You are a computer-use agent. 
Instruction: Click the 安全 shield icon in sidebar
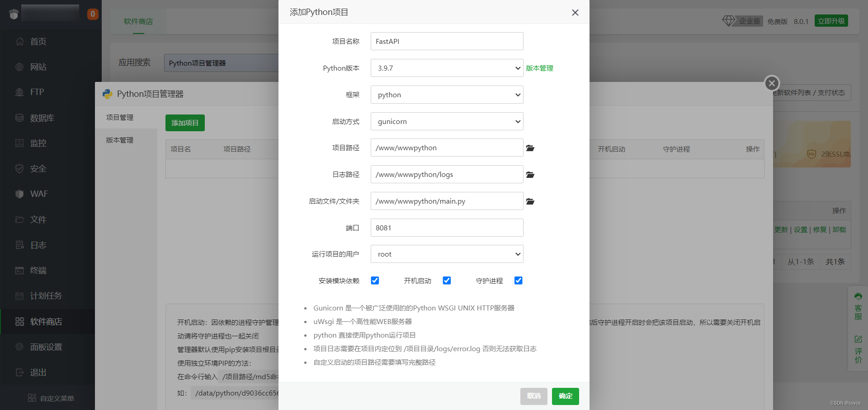[x=19, y=168]
